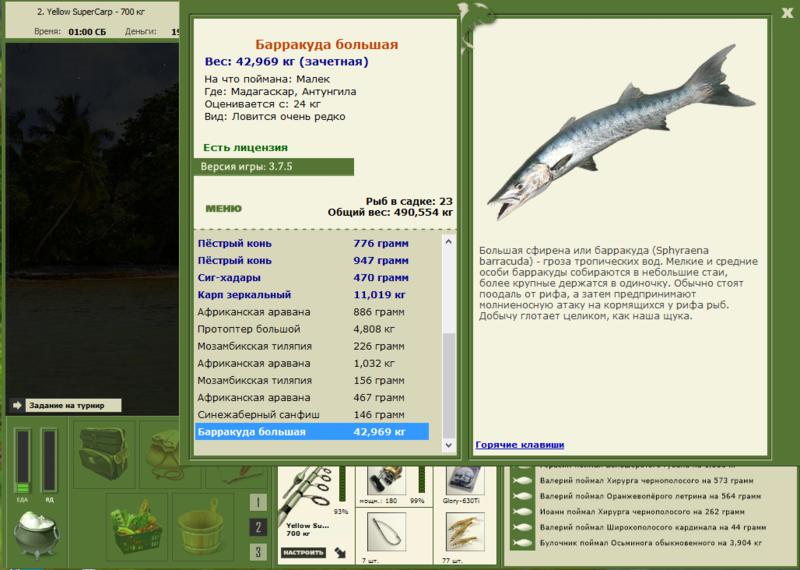This screenshot has width=800, height=570.
Task: Select the Синежаберный санфиш 146 грамм row
Action: click(x=312, y=414)
